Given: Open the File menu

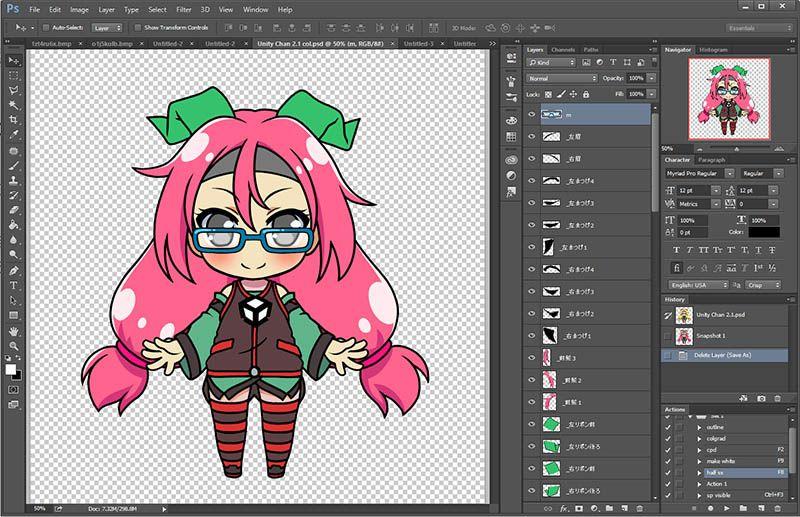Looking at the screenshot, I should coord(35,9).
